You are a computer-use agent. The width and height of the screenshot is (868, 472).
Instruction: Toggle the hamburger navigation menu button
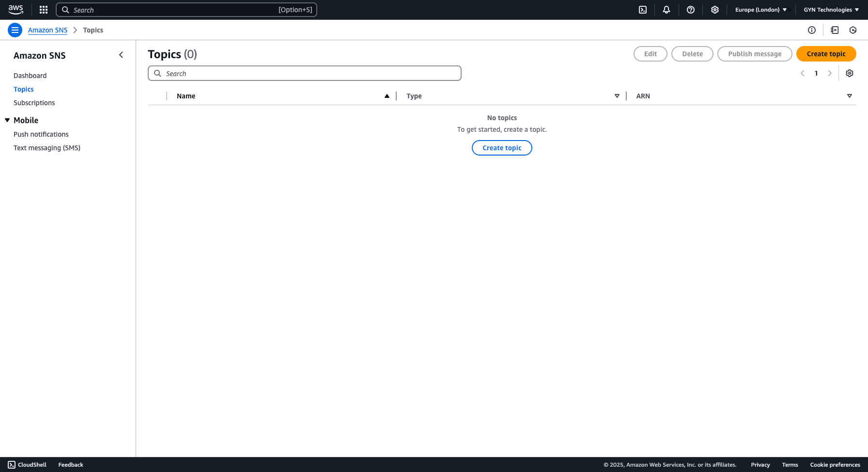pos(15,30)
